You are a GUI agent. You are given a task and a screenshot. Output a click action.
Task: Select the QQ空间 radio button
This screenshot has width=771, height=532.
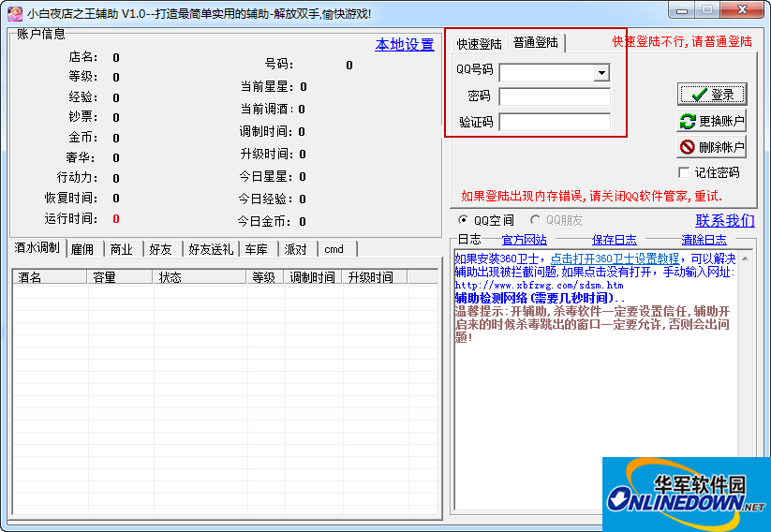point(463,220)
